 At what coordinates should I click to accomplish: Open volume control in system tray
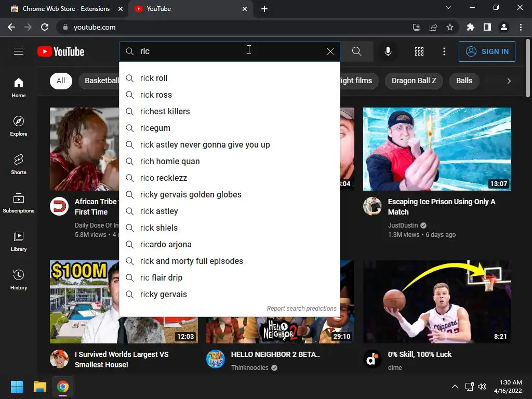(482, 387)
